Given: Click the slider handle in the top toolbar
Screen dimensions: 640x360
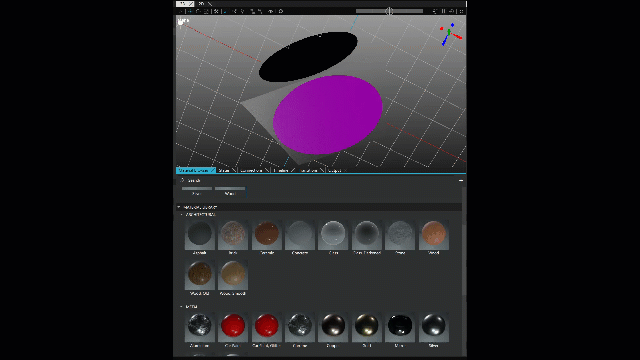Looking at the screenshot, I should (389, 11).
